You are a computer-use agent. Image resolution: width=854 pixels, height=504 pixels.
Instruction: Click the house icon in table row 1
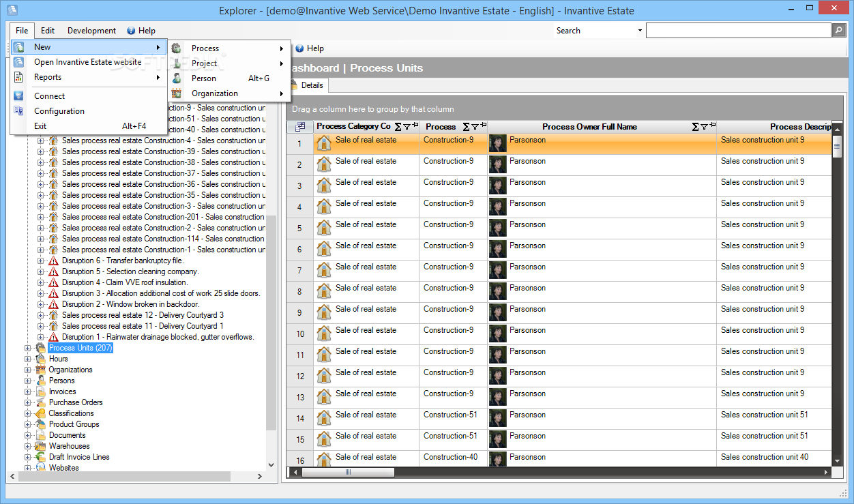[324, 143]
